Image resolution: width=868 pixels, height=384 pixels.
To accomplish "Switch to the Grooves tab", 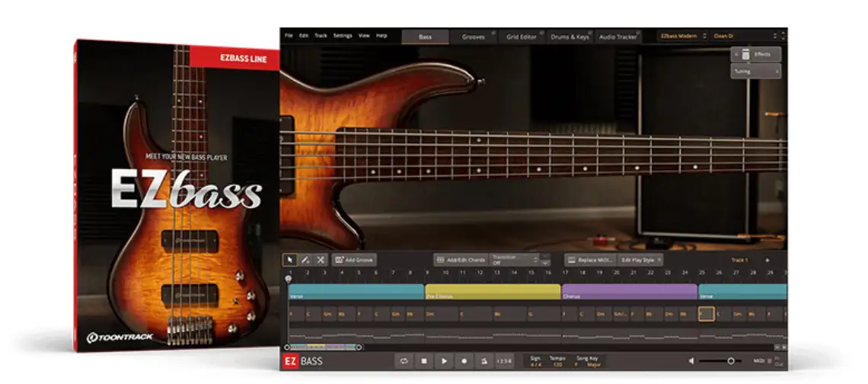I will (x=474, y=37).
